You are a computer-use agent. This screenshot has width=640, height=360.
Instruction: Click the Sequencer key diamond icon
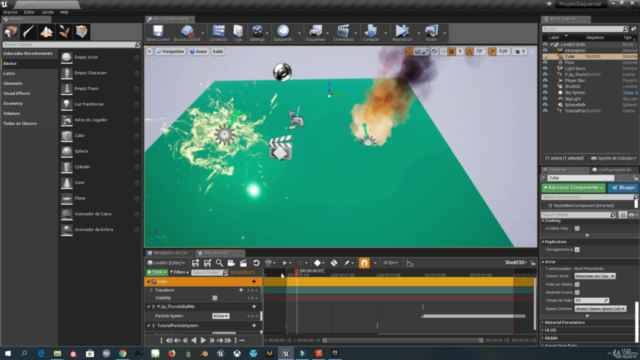(318, 263)
